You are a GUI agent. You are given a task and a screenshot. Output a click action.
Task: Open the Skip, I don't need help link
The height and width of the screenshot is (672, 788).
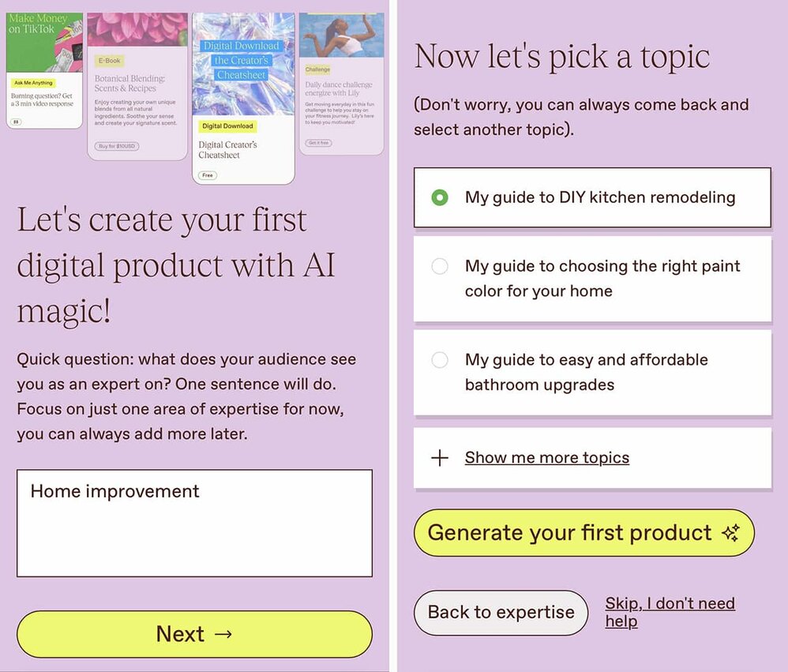[x=670, y=612]
